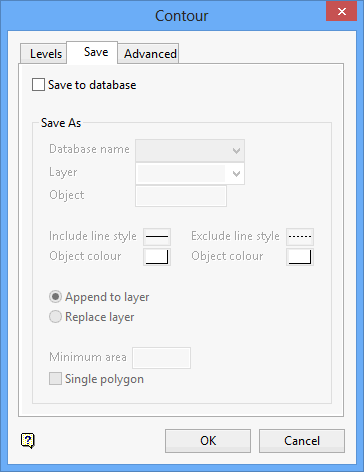Expand the Database name dropdown

click(x=236, y=151)
